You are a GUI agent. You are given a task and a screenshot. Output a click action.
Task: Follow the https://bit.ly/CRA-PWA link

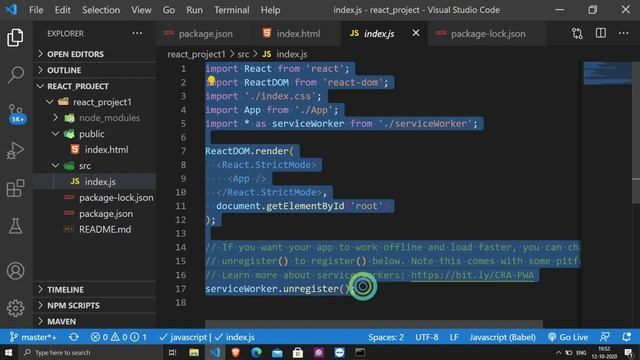472,275
